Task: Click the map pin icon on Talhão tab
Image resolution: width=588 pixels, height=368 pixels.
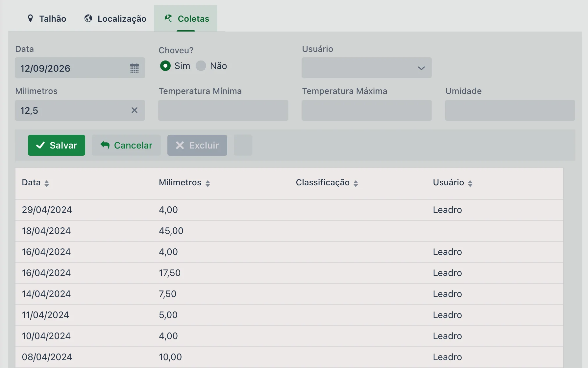Action: coord(30,18)
